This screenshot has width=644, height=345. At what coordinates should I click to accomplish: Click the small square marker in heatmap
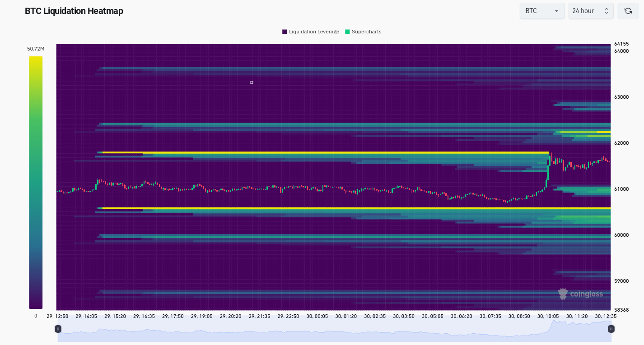click(x=252, y=83)
